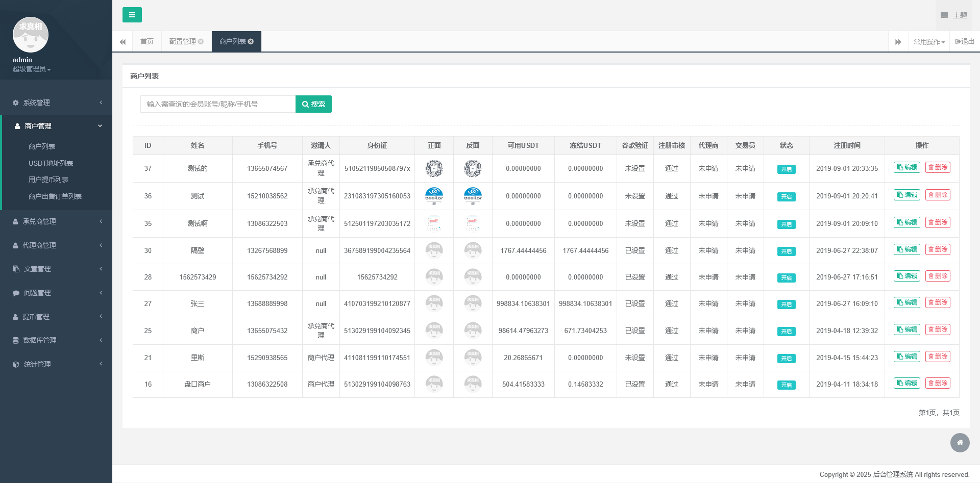
Task: Click the admin avatar image in sidebar
Action: coord(31,35)
